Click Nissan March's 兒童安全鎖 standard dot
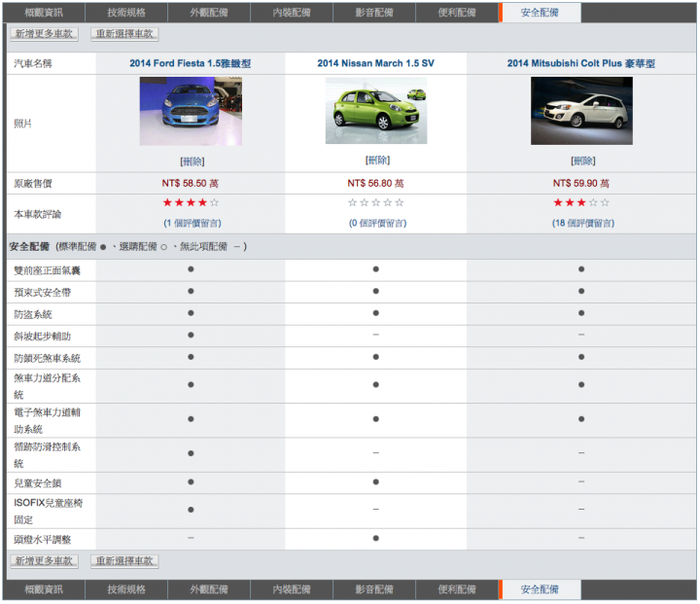 tap(376, 482)
